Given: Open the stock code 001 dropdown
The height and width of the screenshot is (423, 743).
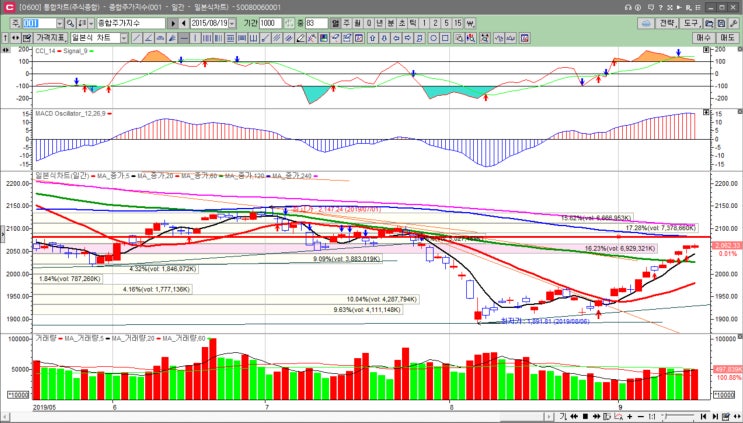Looking at the screenshot, I should [x=60, y=23].
